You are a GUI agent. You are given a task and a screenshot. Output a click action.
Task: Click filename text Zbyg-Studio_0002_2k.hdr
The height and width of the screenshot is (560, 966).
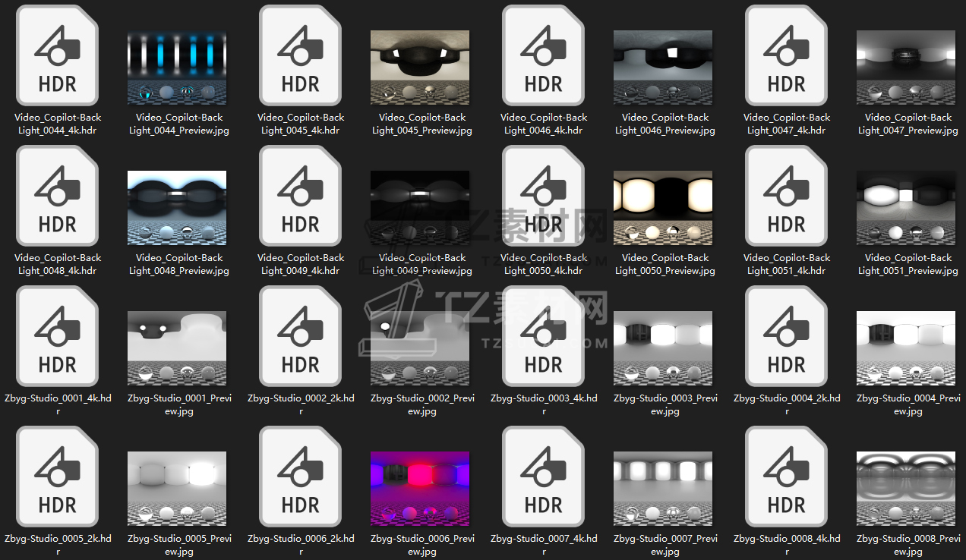tap(301, 404)
